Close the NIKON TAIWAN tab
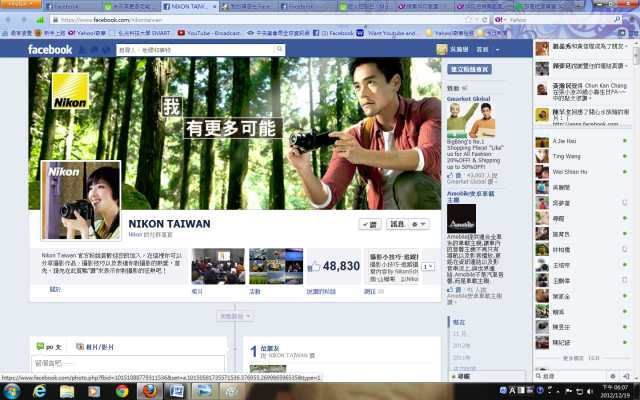 pyautogui.click(x=215, y=7)
